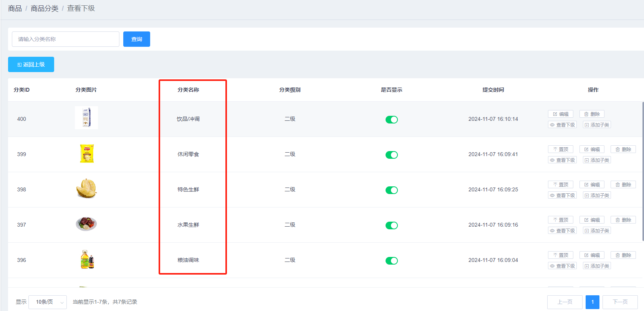Screen dimensions: 644x311
Task: Open the 10条/页 page size dropdown
Action: tap(48, 302)
